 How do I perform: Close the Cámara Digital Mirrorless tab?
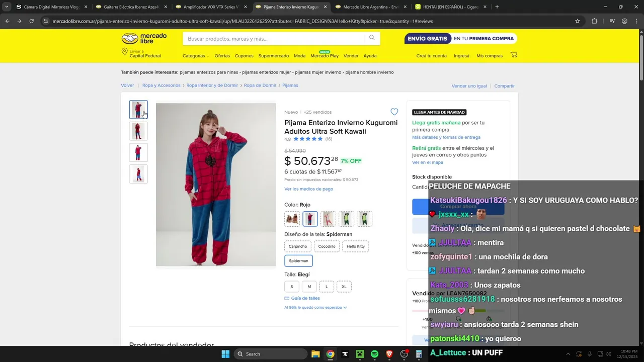point(86,7)
